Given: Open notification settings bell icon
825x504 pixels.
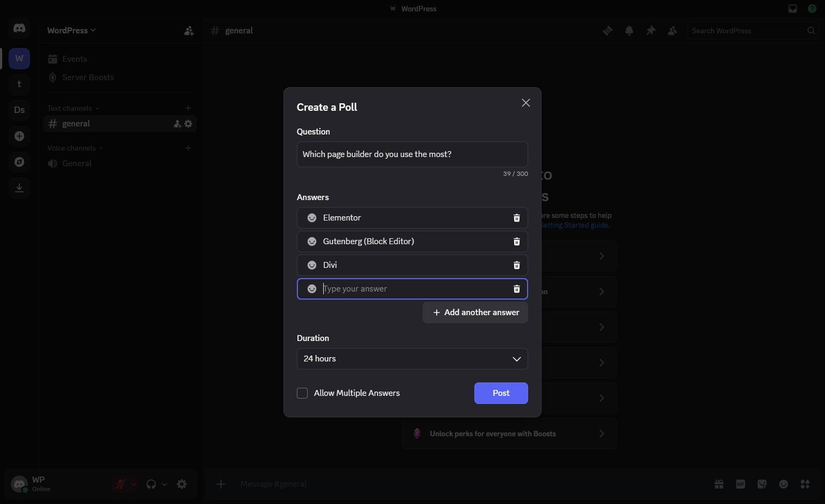Looking at the screenshot, I should [x=629, y=31].
